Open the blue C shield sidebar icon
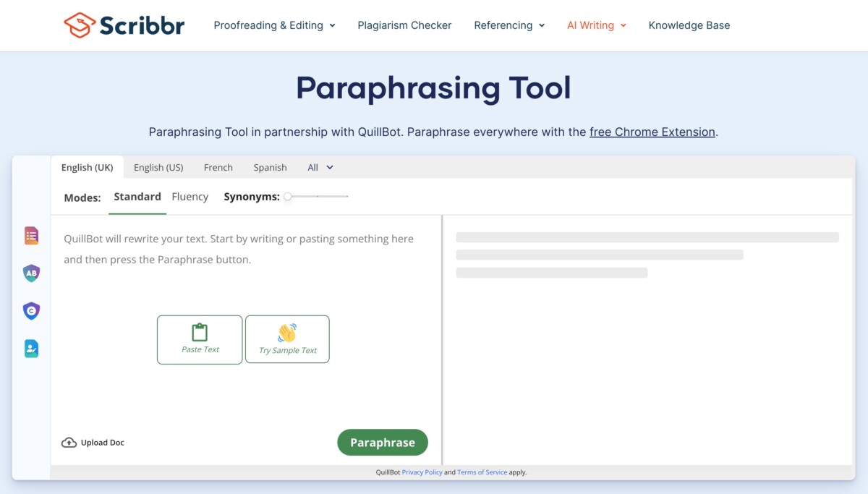 coord(31,311)
